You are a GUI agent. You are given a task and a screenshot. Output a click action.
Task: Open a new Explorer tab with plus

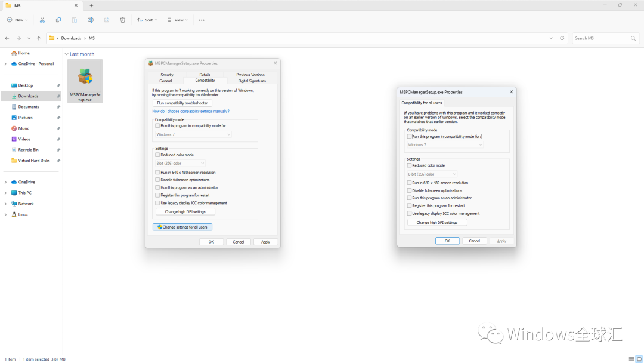(91, 5)
